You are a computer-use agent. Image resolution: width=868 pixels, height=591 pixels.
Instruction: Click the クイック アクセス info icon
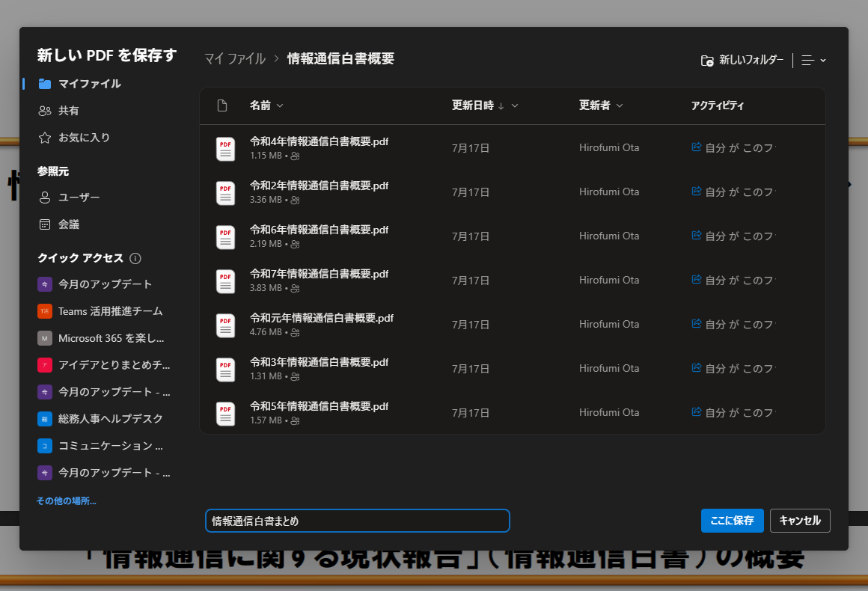[x=135, y=258]
